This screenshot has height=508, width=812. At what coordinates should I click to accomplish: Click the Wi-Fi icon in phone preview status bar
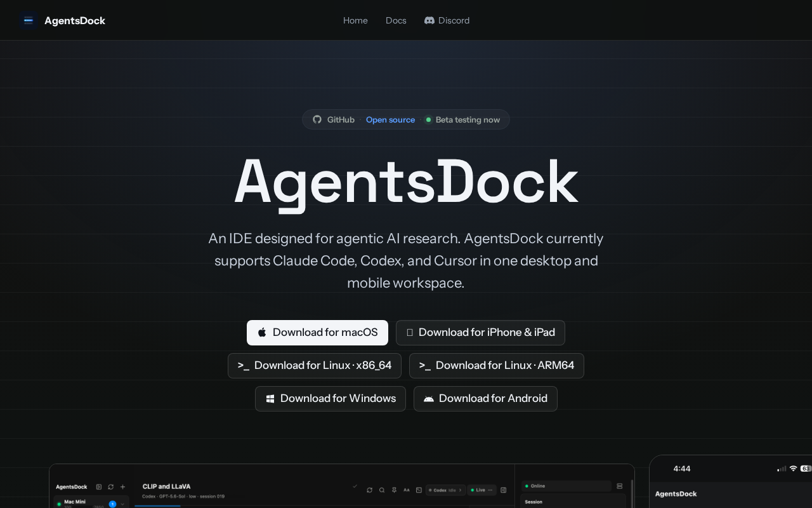tap(793, 469)
